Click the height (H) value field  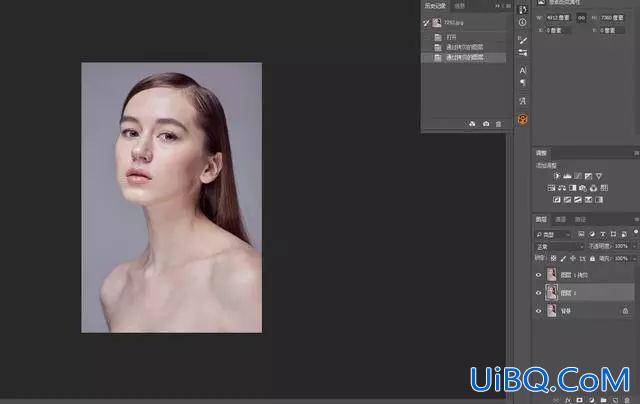click(612, 18)
